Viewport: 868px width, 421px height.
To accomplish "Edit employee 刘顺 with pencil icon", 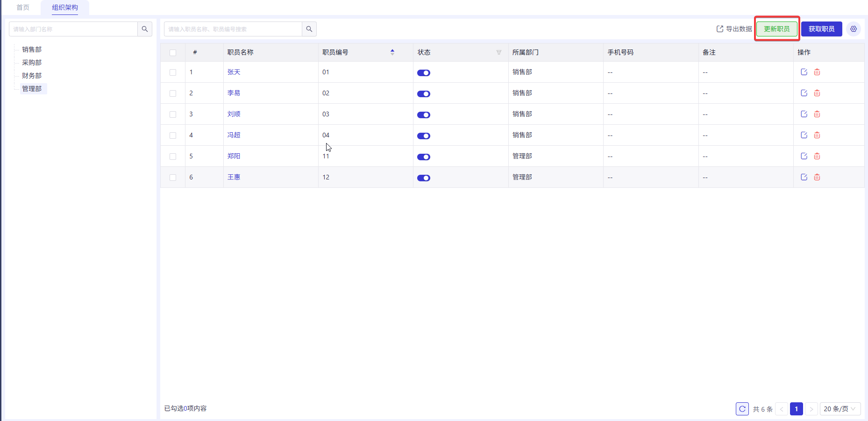I will (x=804, y=114).
